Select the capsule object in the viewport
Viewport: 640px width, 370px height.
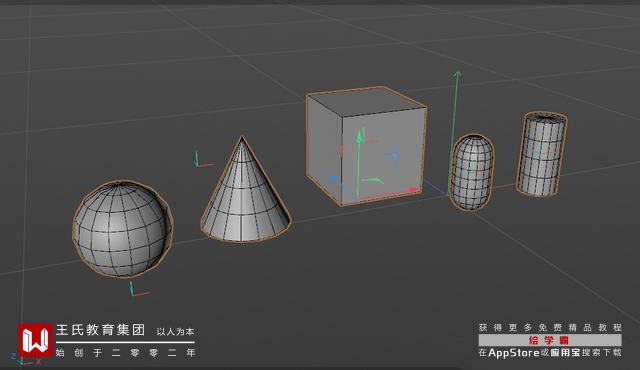(472, 173)
